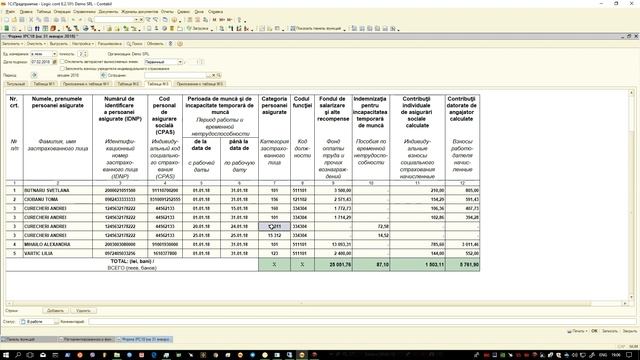Click the vertical scrollbar of the table
The image size is (640, 360).
pyautogui.click(x=631, y=196)
